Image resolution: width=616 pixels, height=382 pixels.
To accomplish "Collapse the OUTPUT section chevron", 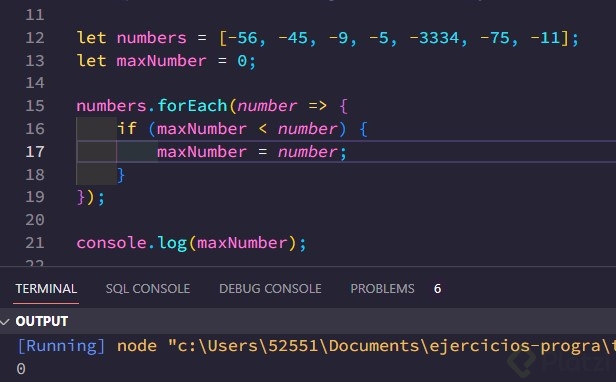I will point(5,321).
